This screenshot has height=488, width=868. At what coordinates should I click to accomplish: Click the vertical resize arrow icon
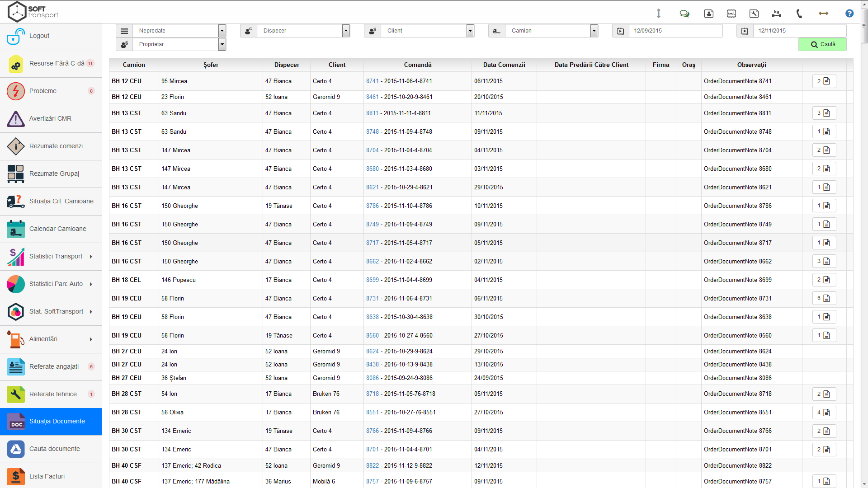point(659,14)
